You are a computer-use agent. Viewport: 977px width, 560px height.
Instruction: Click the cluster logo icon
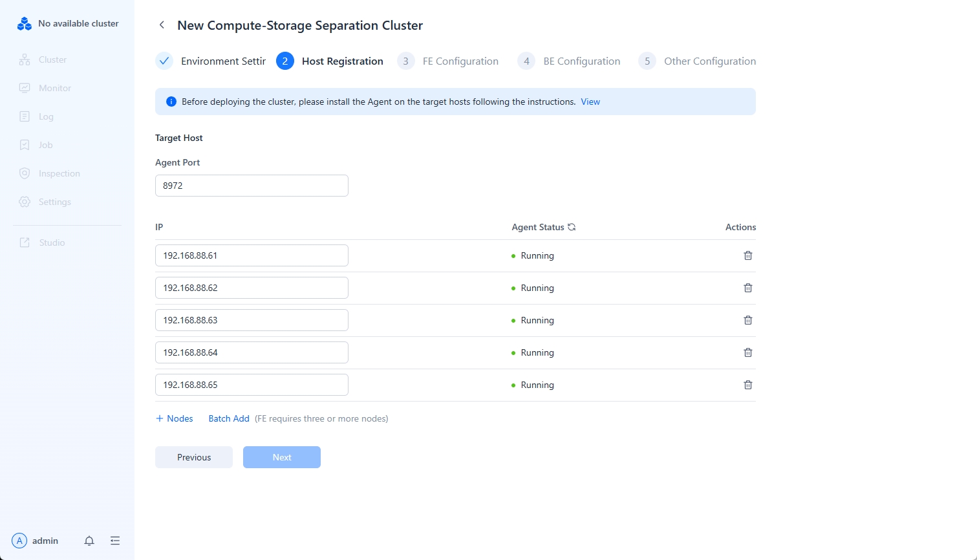25,24
